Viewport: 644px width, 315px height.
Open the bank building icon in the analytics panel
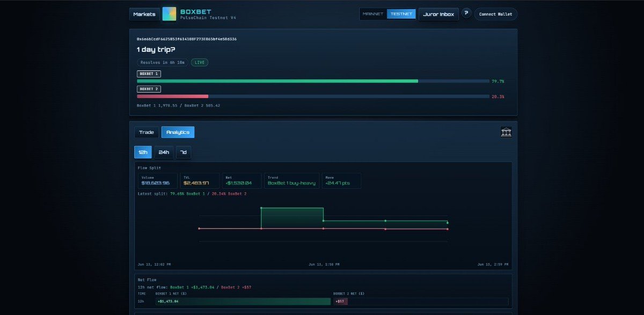(506, 132)
